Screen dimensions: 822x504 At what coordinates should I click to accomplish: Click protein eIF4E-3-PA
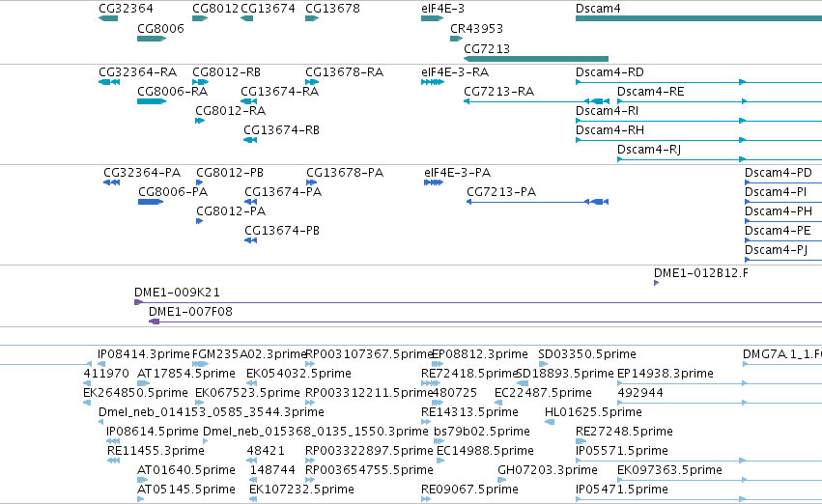457,173
